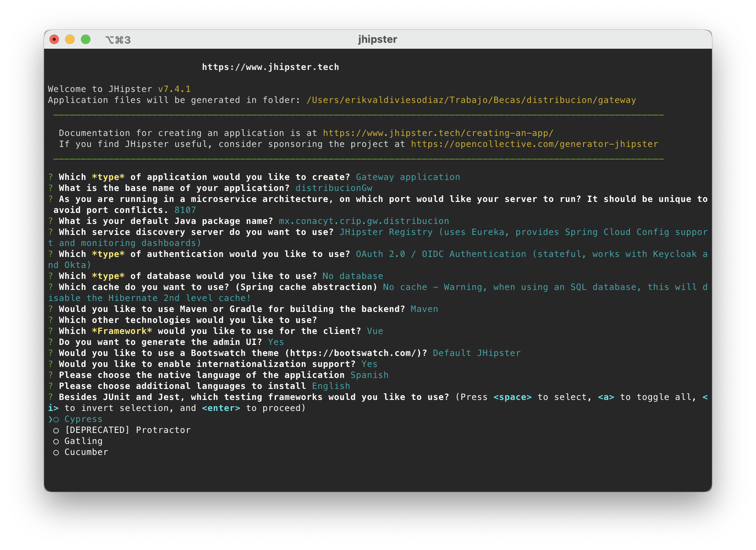This screenshot has height=550, width=756.
Task: Click the port value 8107
Action: pyautogui.click(x=185, y=210)
